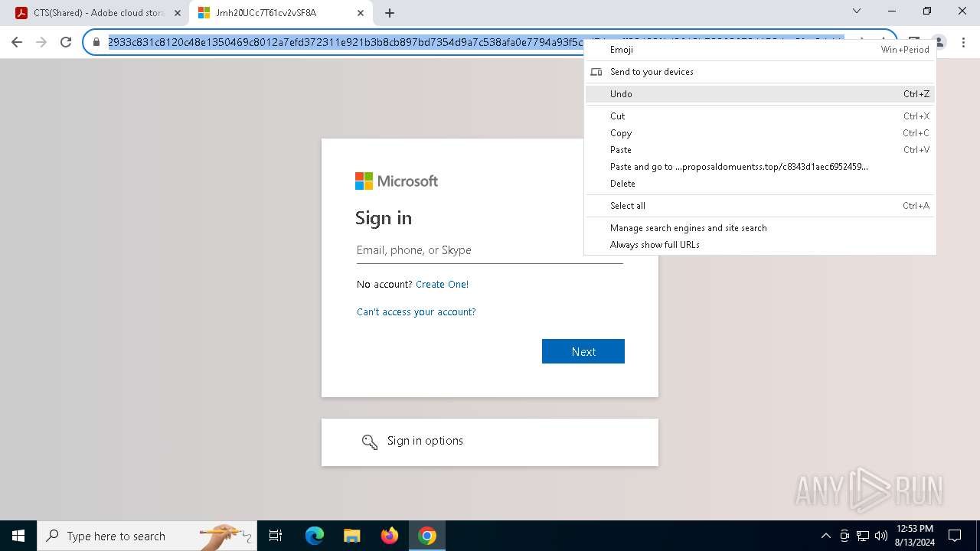Viewport: 980px width, 551px height.
Task: Follow the Create One! link
Action: tap(442, 285)
